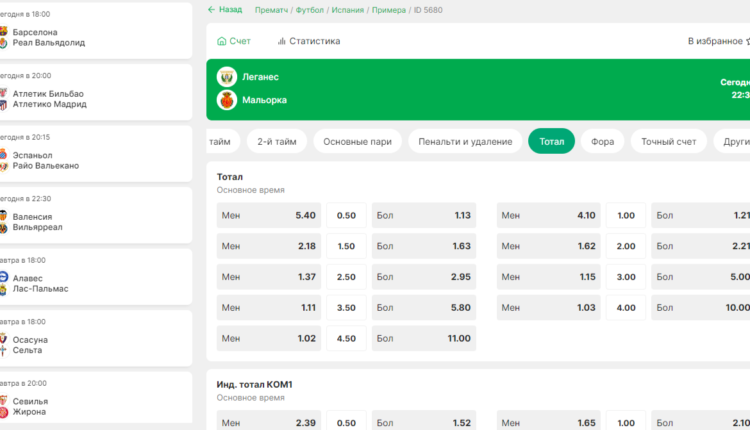Screen dimensions: 750x430
Task: Bet Мен 4.10 on total 1.00
Action: pyautogui.click(x=549, y=215)
